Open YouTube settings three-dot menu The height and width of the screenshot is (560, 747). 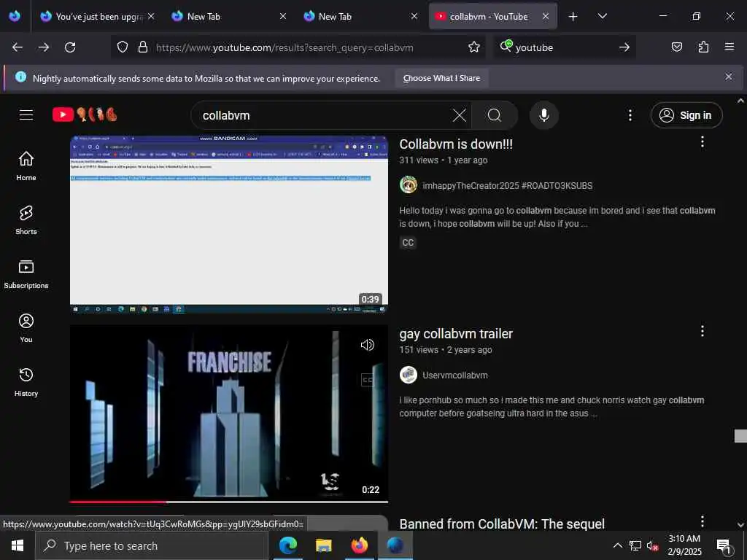[630, 115]
